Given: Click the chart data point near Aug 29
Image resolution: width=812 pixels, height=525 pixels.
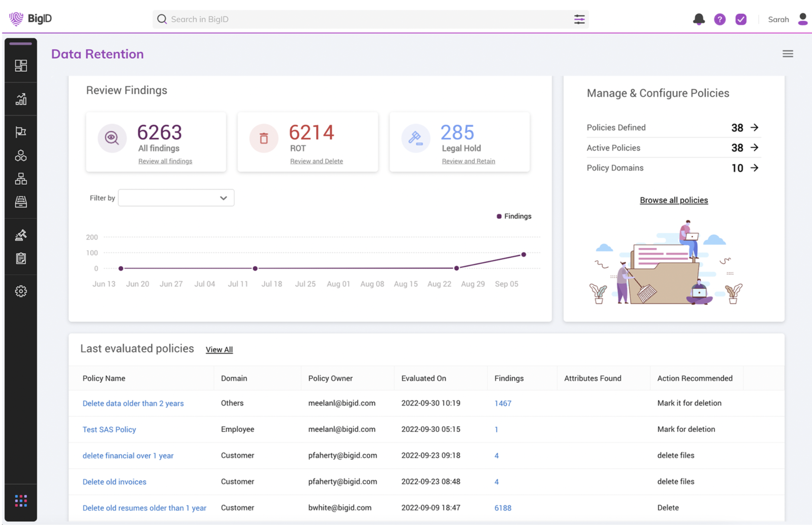Looking at the screenshot, I should click(x=456, y=268).
